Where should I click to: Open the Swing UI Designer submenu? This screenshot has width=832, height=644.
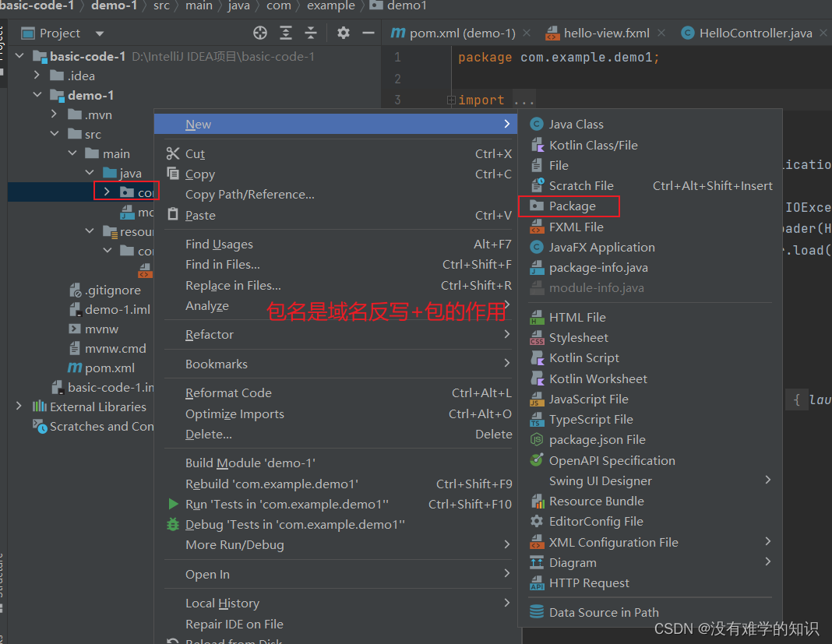point(650,480)
